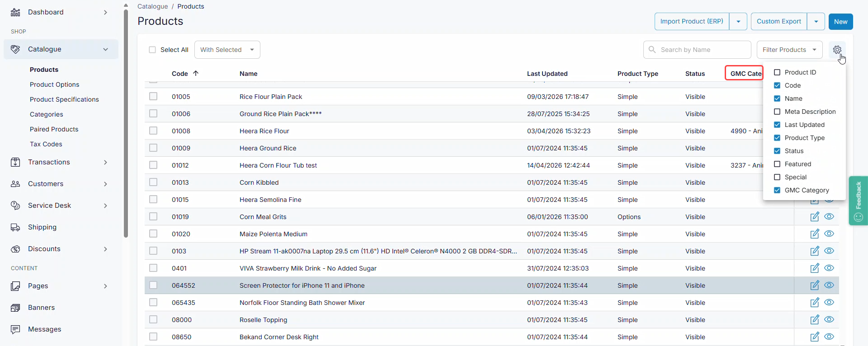Open the Filter Products dropdown
The image size is (868, 346).
click(x=789, y=50)
